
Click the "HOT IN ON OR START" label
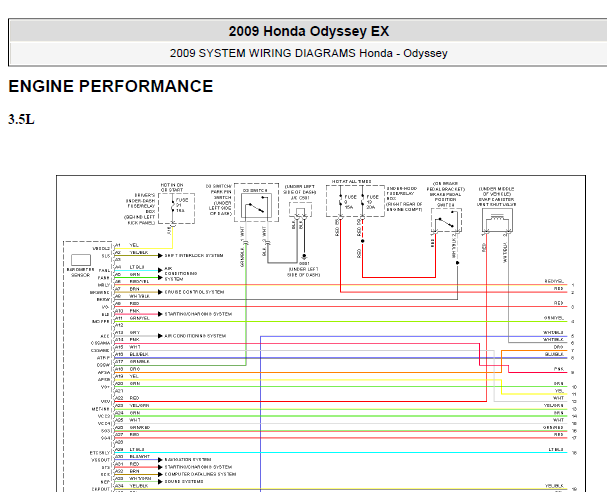point(172,188)
